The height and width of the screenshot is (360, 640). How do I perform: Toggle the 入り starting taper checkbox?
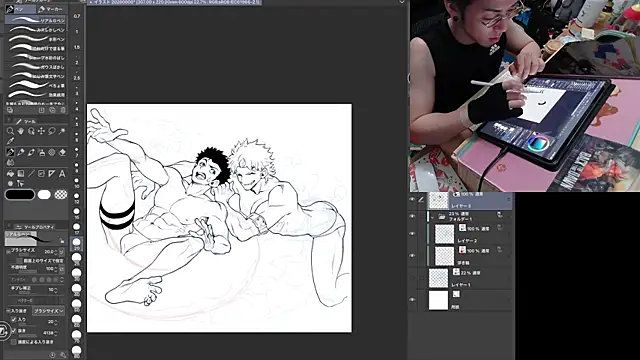click(13, 320)
